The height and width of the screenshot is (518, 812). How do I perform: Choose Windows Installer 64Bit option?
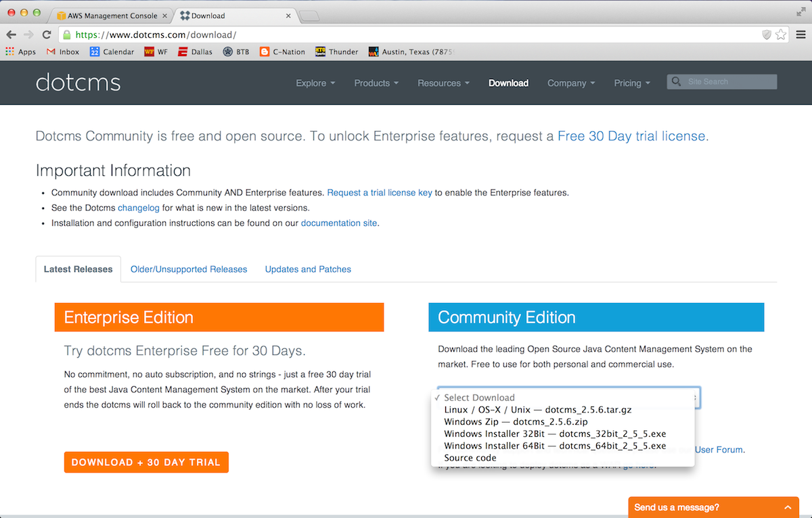563,446
